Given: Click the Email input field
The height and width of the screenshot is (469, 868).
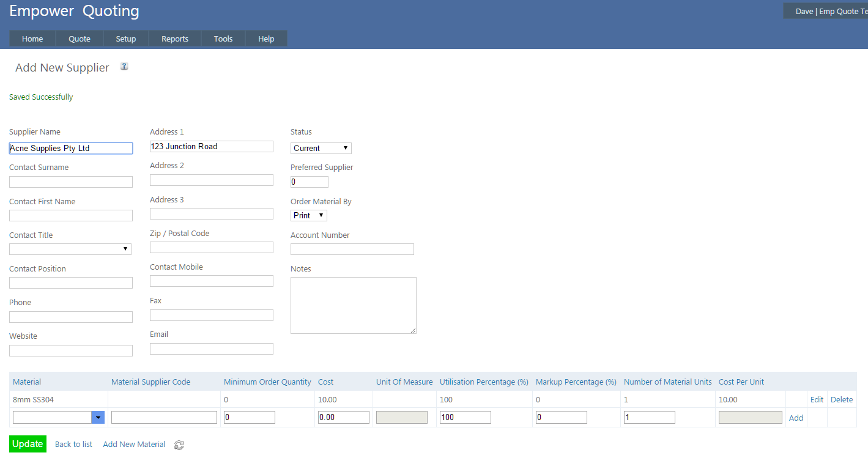Looking at the screenshot, I should 211,349.
